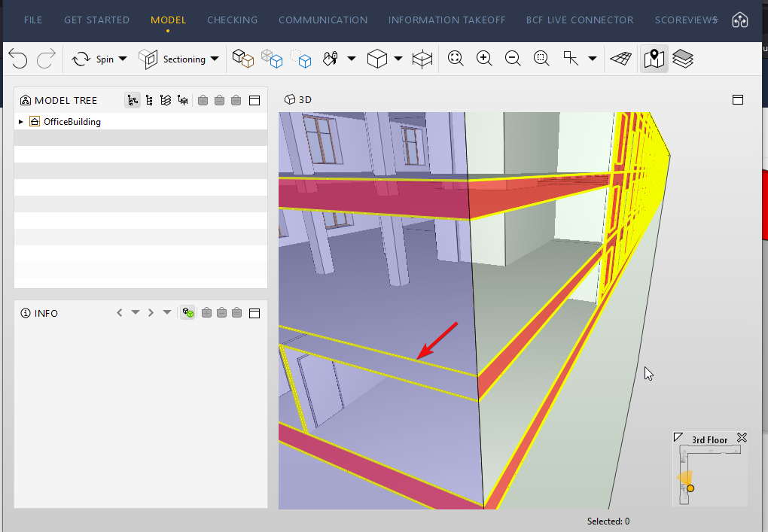
Task: Click the Selected: 0 status text
Action: (x=608, y=521)
